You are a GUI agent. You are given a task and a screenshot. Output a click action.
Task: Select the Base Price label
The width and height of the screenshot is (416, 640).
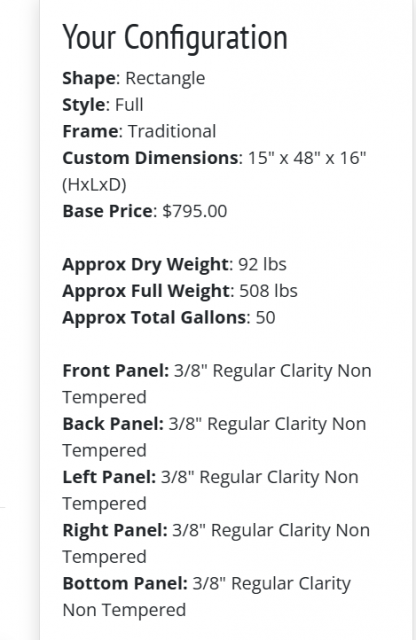107,211
